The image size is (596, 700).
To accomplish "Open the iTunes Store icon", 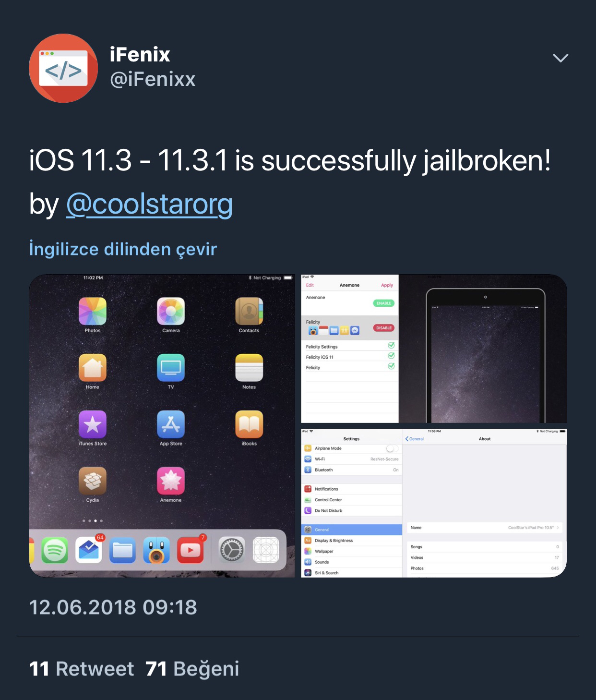I will click(x=93, y=424).
